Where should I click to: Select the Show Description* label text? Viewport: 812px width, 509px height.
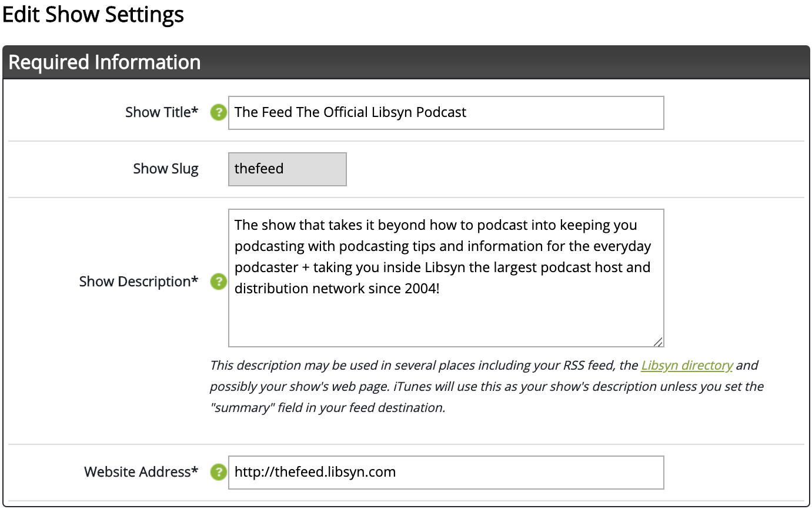[x=139, y=282]
